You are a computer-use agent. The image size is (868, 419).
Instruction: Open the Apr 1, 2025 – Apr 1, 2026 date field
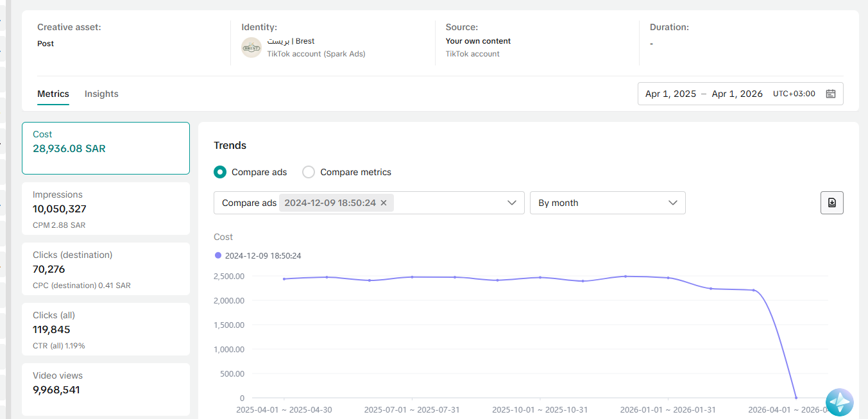click(x=740, y=94)
